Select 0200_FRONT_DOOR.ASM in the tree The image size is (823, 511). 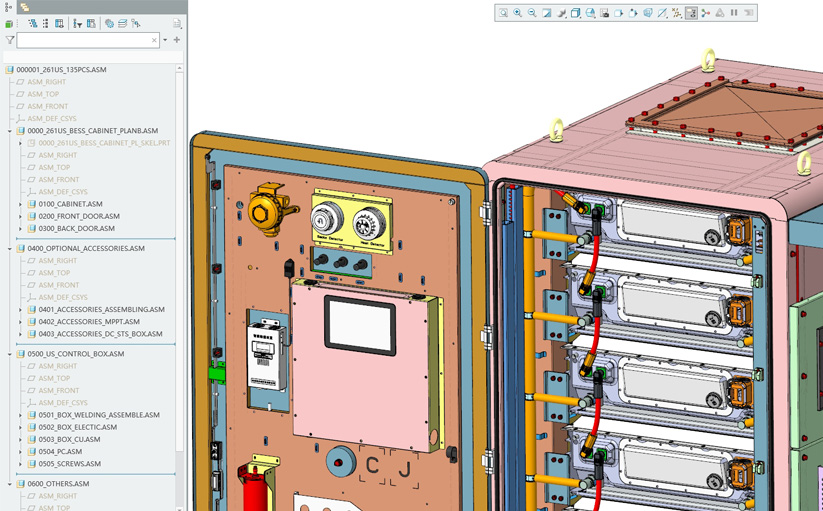pyautogui.click(x=78, y=216)
